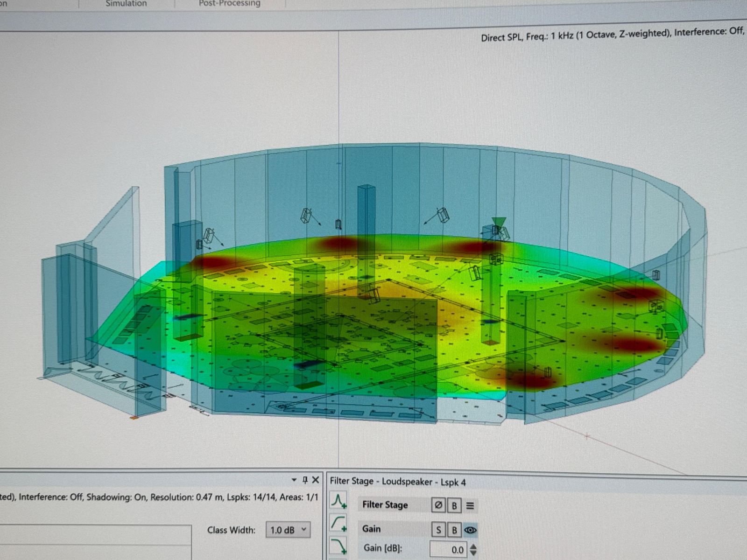Open the Post-Processing tab

click(x=229, y=4)
